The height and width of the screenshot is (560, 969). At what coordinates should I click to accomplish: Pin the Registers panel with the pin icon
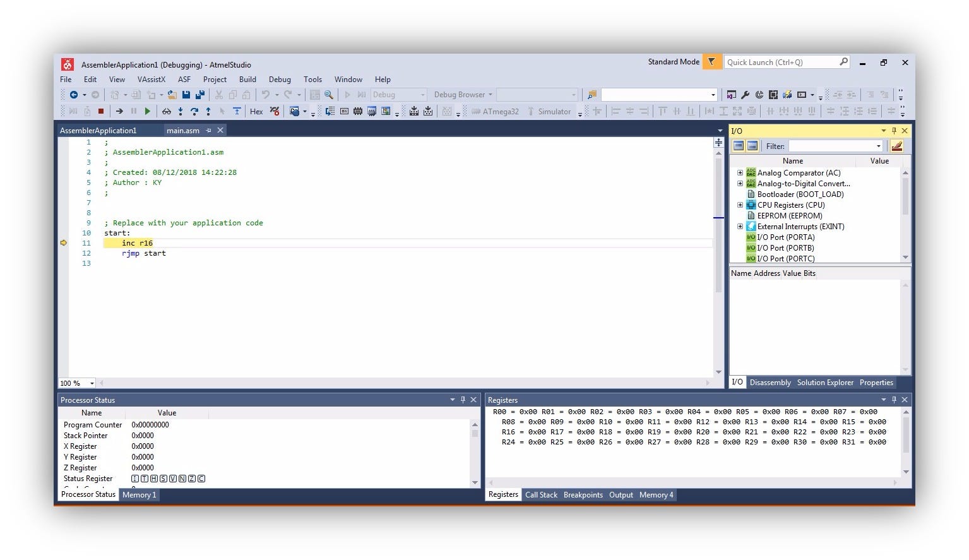tap(894, 400)
